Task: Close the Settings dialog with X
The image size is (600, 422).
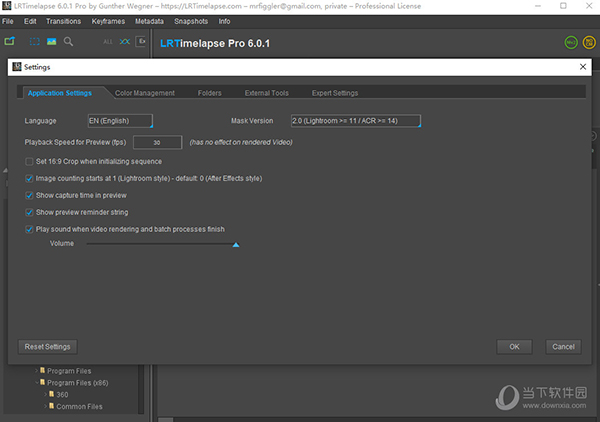Action: pos(583,67)
